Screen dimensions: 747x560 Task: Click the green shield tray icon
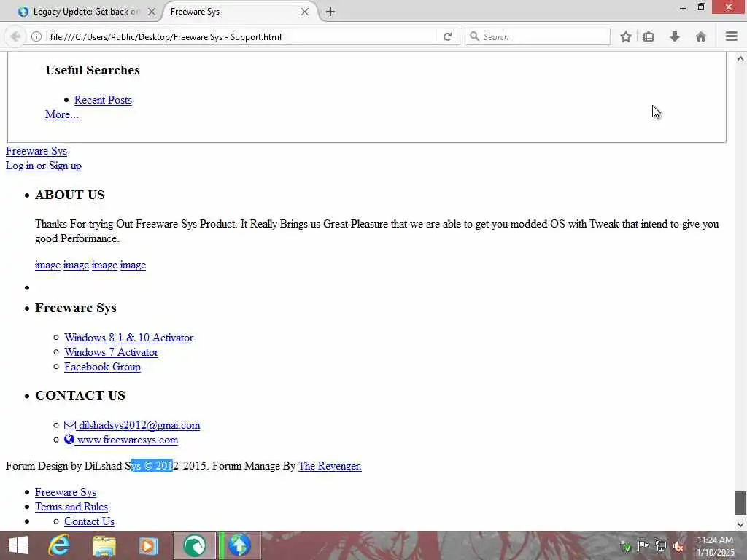625,546
